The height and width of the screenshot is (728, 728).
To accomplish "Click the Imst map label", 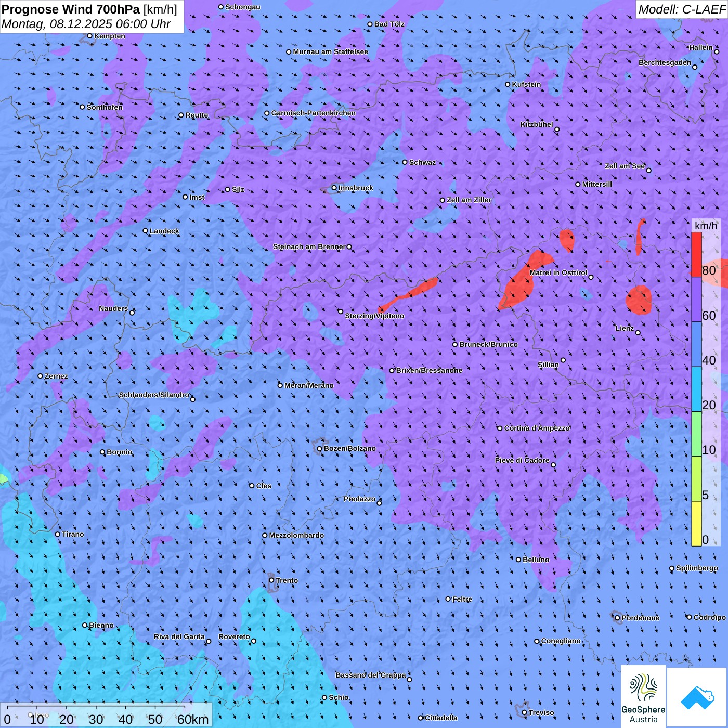I will [x=197, y=197].
